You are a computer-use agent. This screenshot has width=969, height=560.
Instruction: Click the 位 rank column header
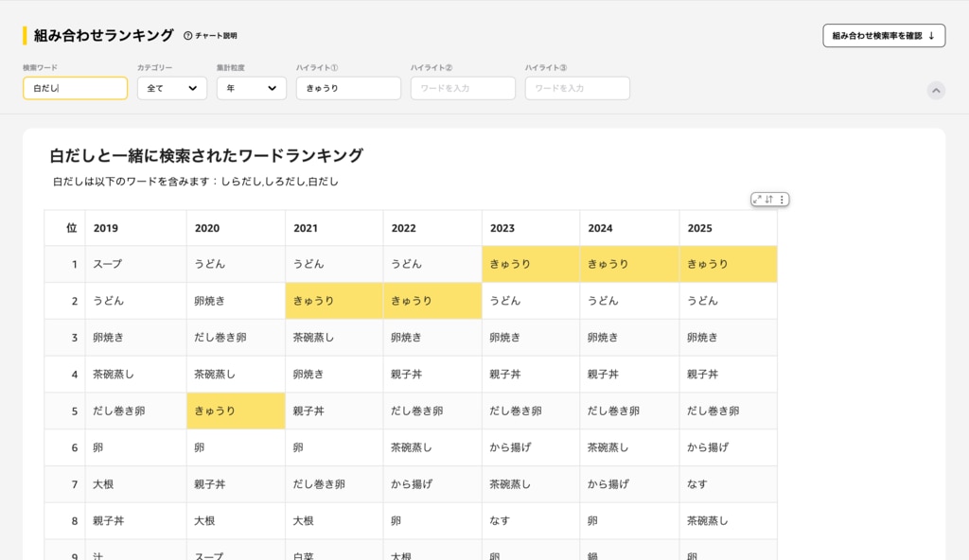coord(71,228)
